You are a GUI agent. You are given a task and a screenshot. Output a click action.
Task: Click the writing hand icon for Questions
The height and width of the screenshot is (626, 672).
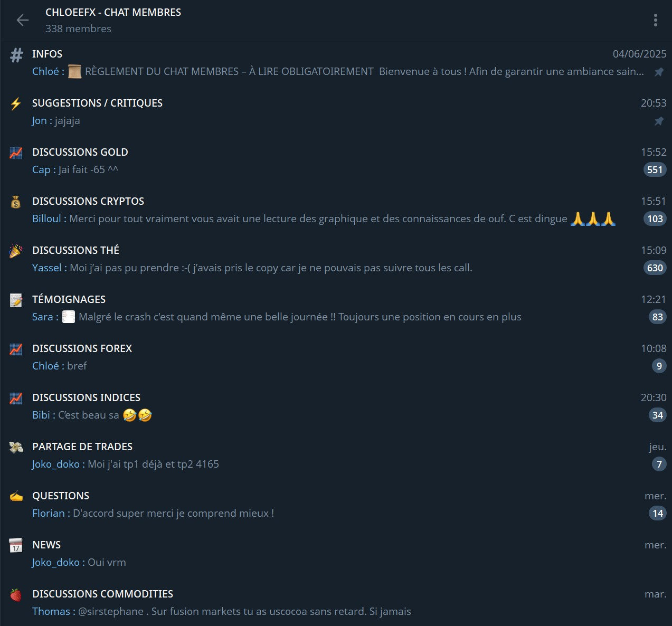16,496
